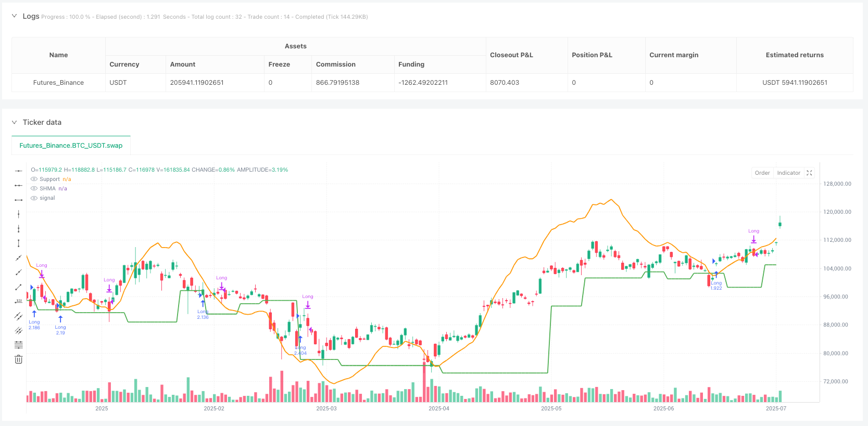
Task: Click the trash icon to delete drawings
Action: [x=19, y=359]
